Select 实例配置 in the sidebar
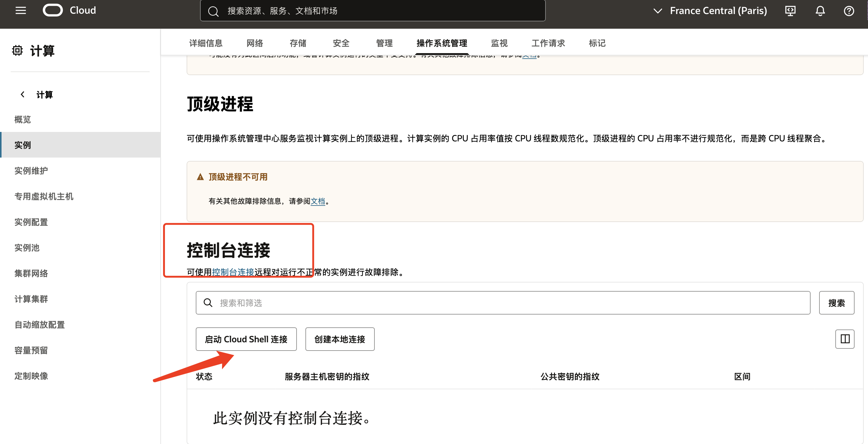The height and width of the screenshot is (444, 868). (31, 222)
